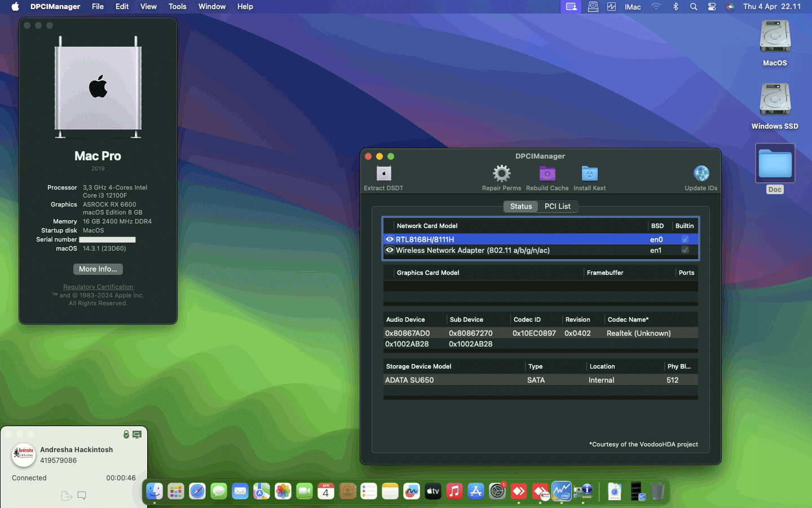This screenshot has width=812, height=508.
Task: Click the Control Center sliders icon
Action: pos(712,7)
